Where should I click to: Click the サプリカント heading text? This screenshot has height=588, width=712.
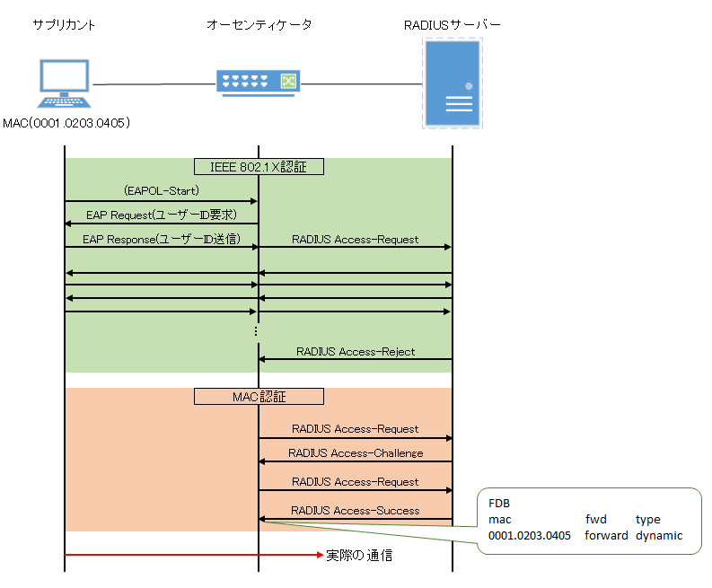[x=64, y=25]
